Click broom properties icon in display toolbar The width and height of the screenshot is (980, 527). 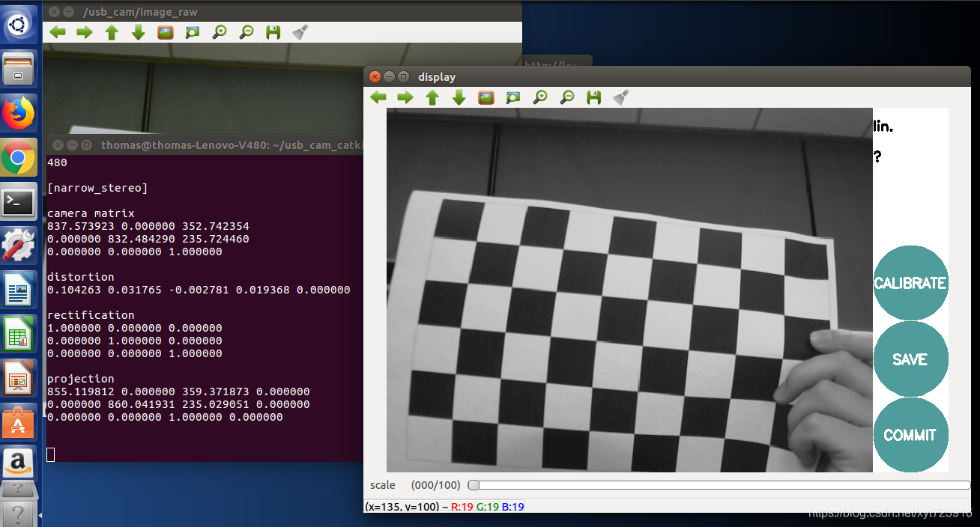[620, 97]
